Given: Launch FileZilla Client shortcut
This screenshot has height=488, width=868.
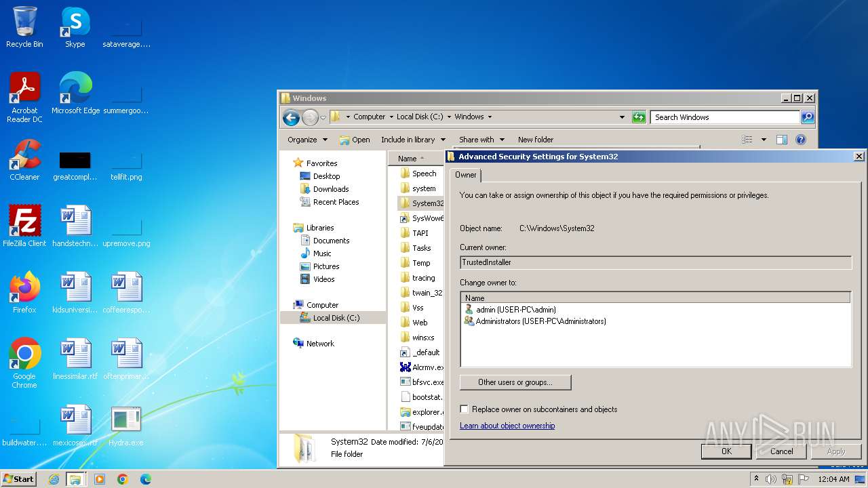Looking at the screenshot, I should 24,226.
